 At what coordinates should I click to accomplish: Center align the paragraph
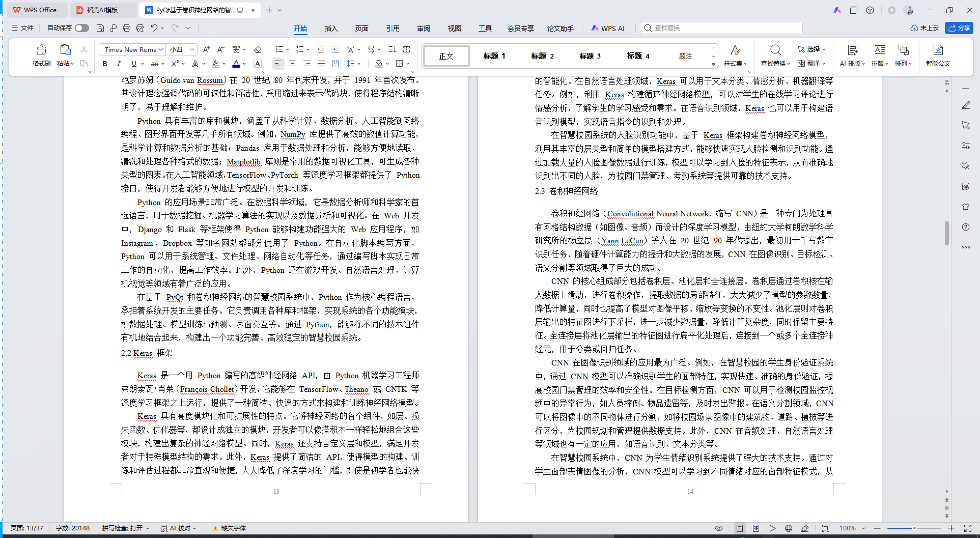click(x=292, y=64)
